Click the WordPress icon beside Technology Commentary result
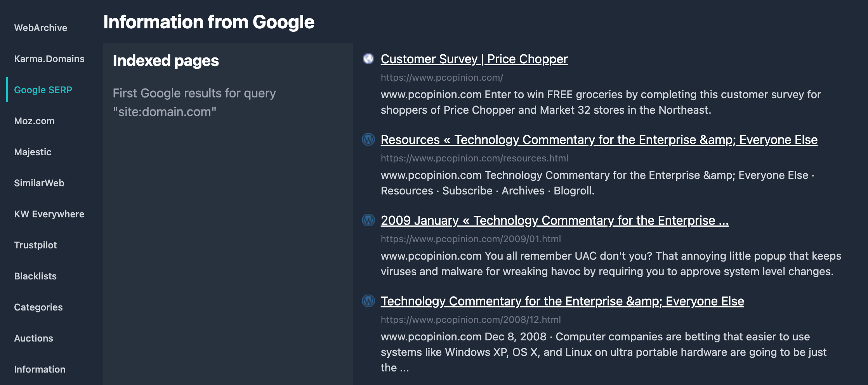 pos(368,301)
